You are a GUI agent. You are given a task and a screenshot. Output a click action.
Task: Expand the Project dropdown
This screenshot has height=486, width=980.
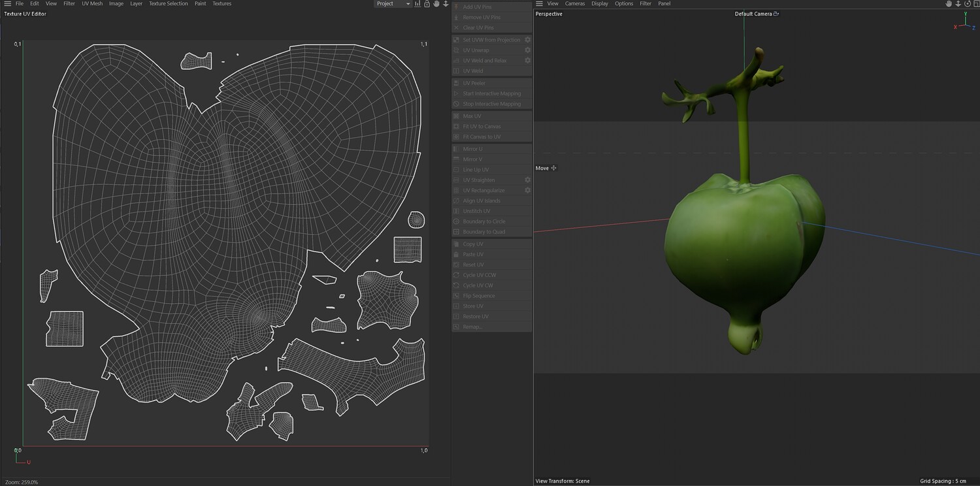tap(393, 4)
